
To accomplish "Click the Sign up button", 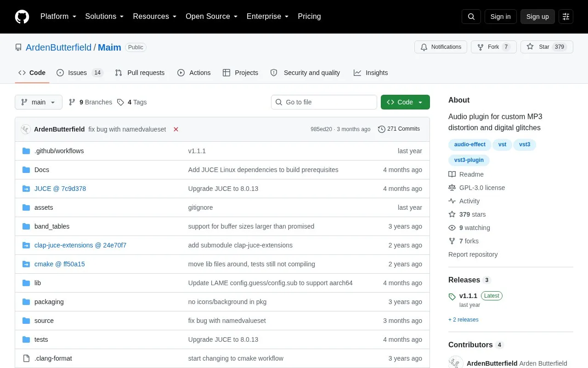I will (537, 17).
